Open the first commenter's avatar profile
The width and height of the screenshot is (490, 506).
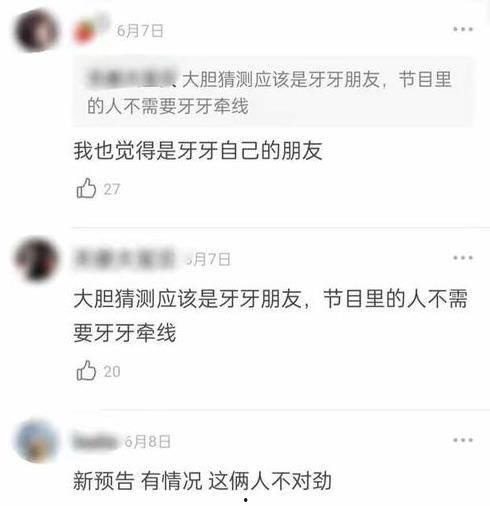pos(36,31)
